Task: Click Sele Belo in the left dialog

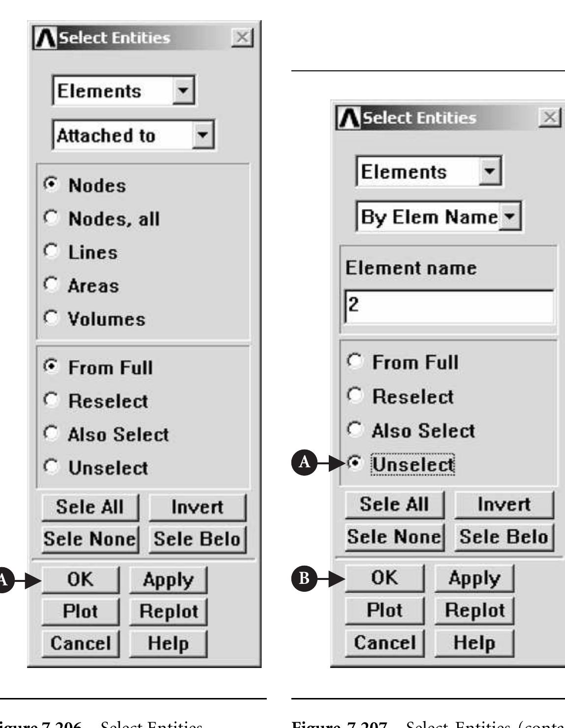Action: coord(197,539)
